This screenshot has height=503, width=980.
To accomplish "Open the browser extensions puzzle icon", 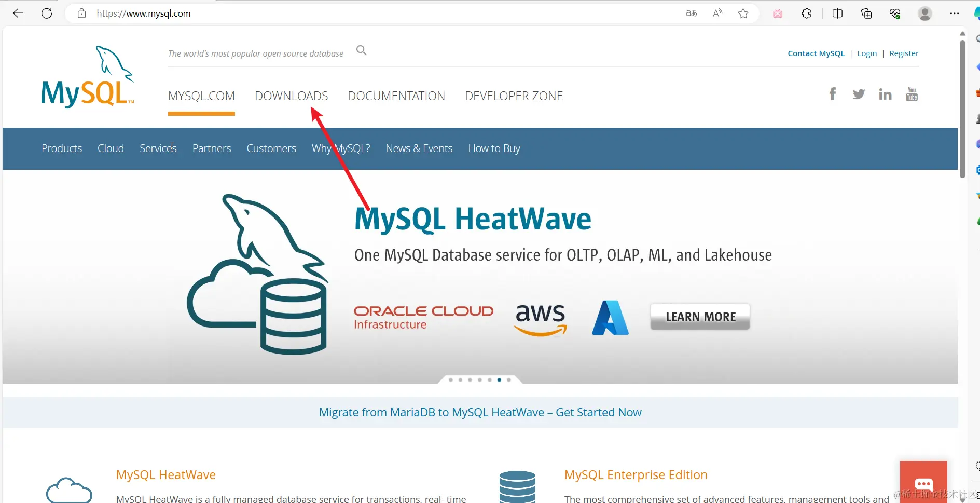I will [x=806, y=13].
